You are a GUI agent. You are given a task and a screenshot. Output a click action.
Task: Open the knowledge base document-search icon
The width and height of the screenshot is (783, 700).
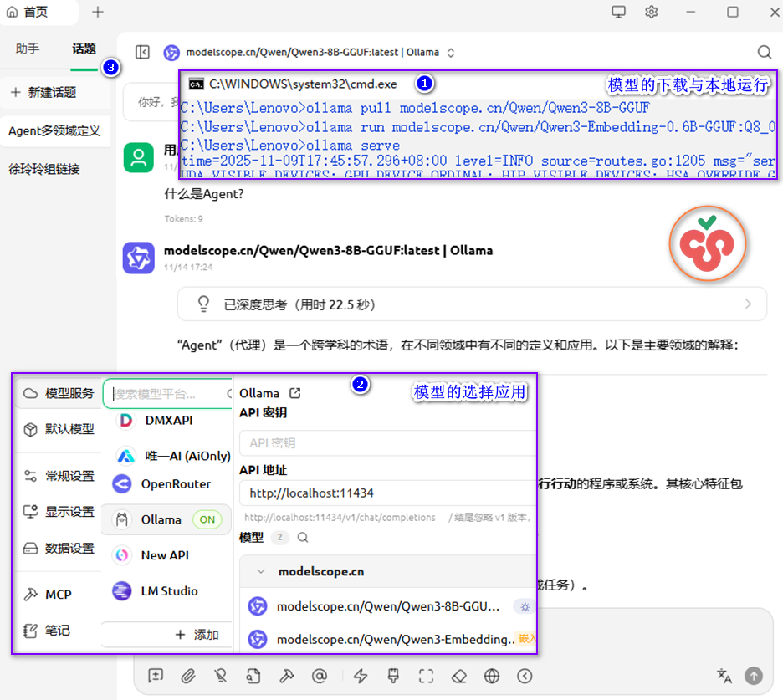(253, 676)
